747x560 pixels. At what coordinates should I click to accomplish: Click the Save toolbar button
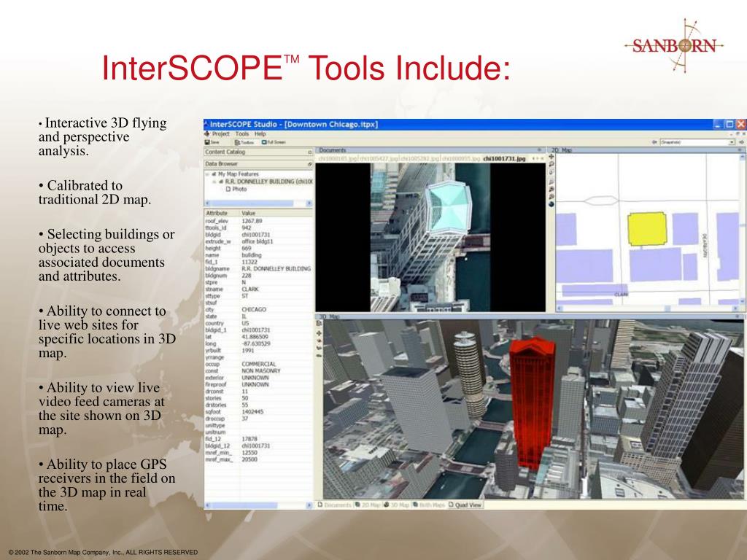[212, 142]
